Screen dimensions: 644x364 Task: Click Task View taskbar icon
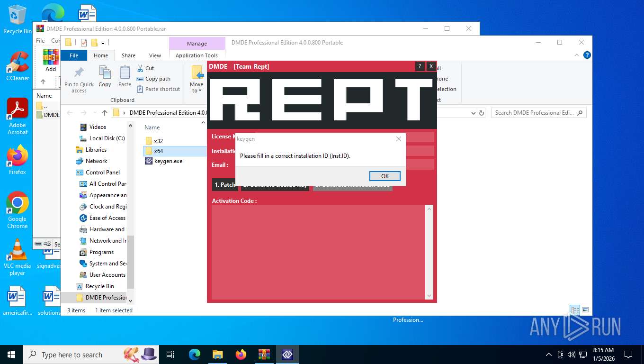point(170,355)
